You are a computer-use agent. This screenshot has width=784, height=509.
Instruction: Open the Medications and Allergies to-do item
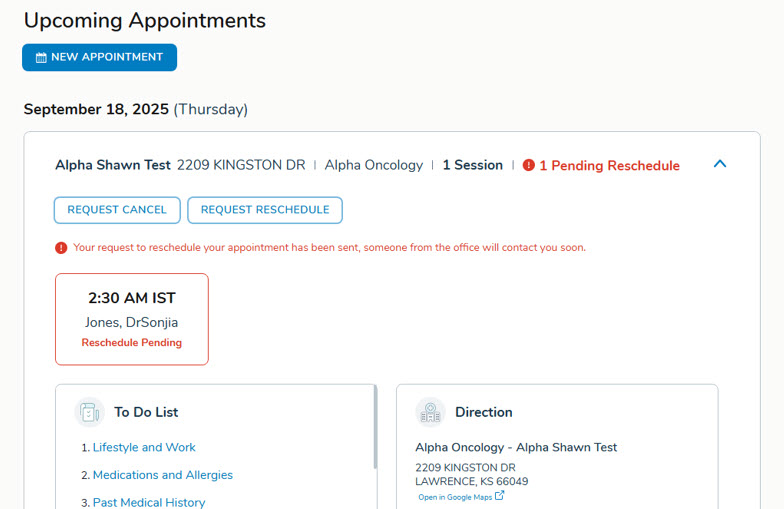(162, 475)
